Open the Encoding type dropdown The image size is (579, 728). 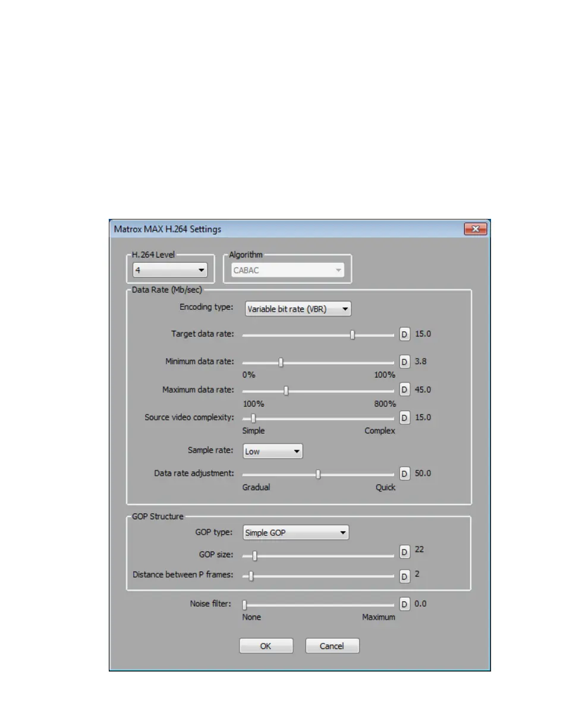coord(297,309)
